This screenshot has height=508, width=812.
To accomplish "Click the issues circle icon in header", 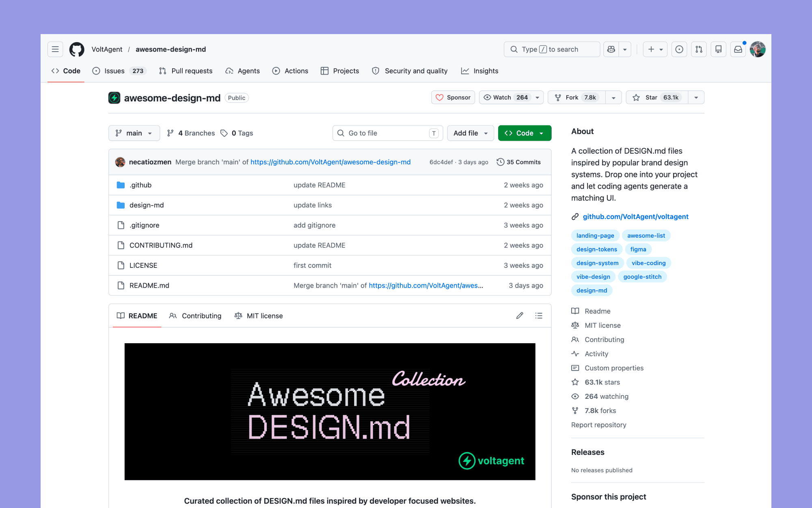I will pyautogui.click(x=679, y=49).
